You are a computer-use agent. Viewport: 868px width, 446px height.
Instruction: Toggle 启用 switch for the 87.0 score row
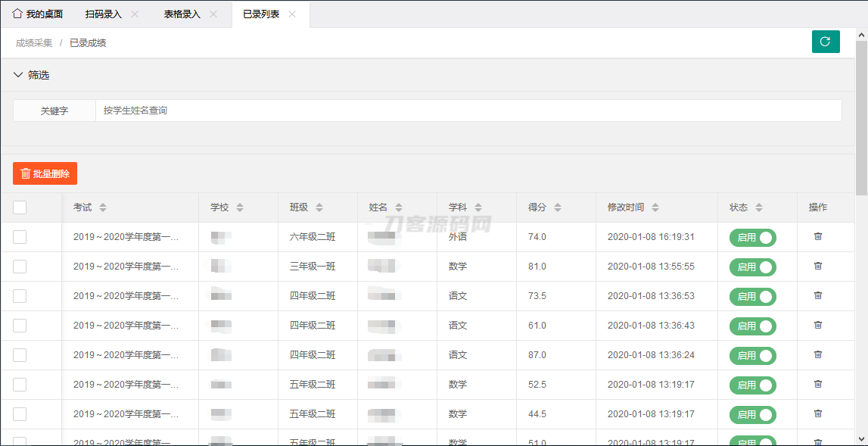pos(752,356)
